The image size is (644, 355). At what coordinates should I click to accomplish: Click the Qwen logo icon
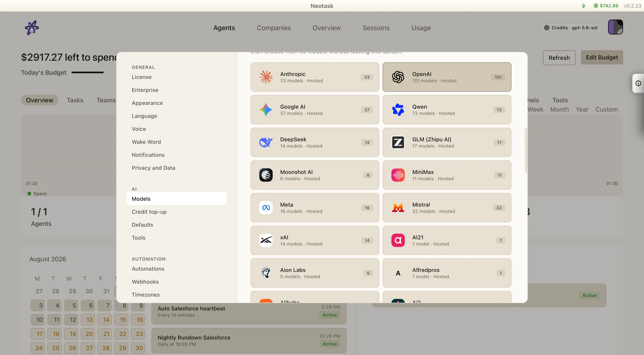[x=398, y=110]
